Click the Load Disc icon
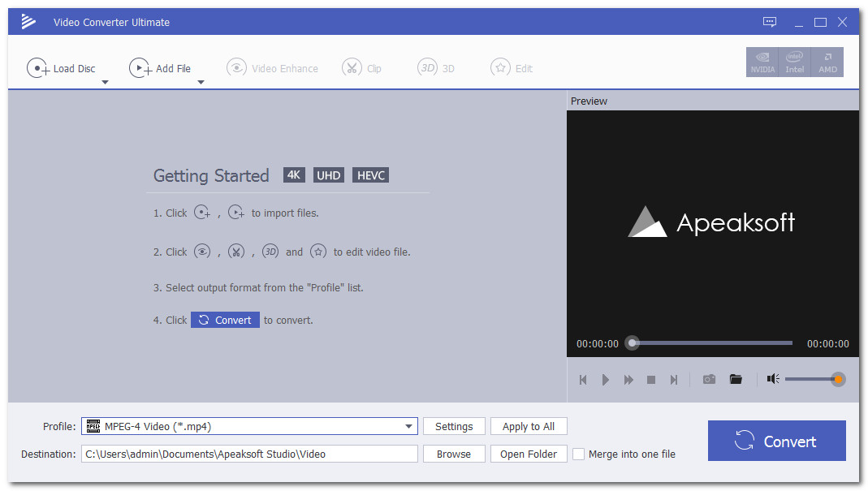 click(x=38, y=68)
